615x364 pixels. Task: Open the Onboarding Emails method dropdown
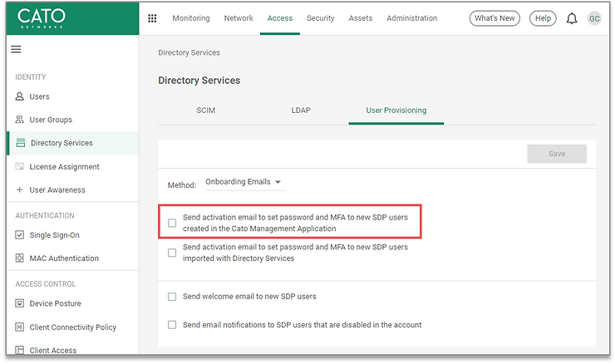click(x=244, y=183)
